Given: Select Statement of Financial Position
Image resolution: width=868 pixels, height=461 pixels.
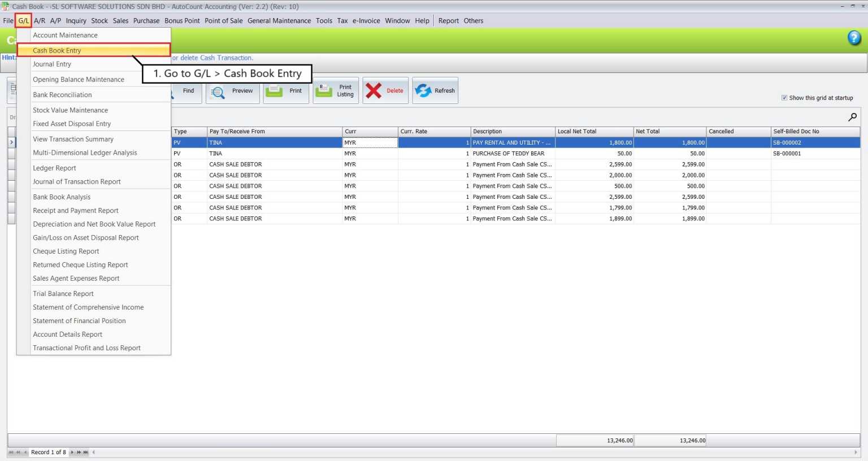Looking at the screenshot, I should click(94, 321).
